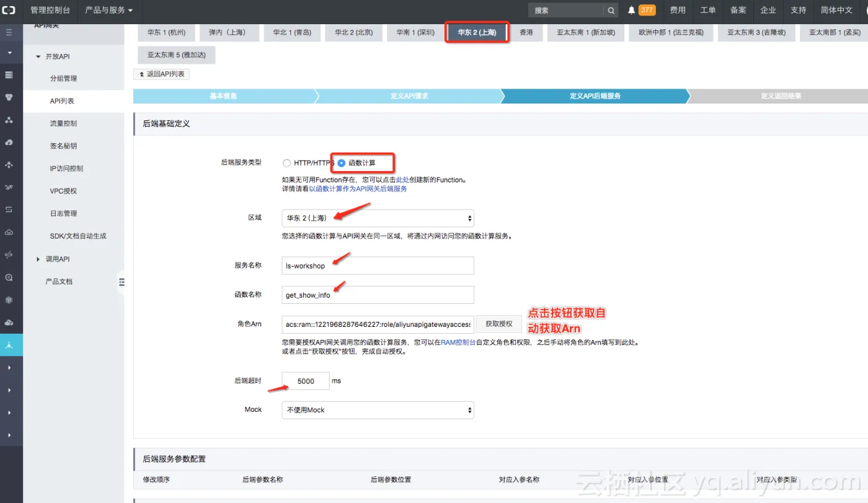868x503 pixels.
Task: Open 分组管理 in the sidebar
Action: click(x=63, y=79)
